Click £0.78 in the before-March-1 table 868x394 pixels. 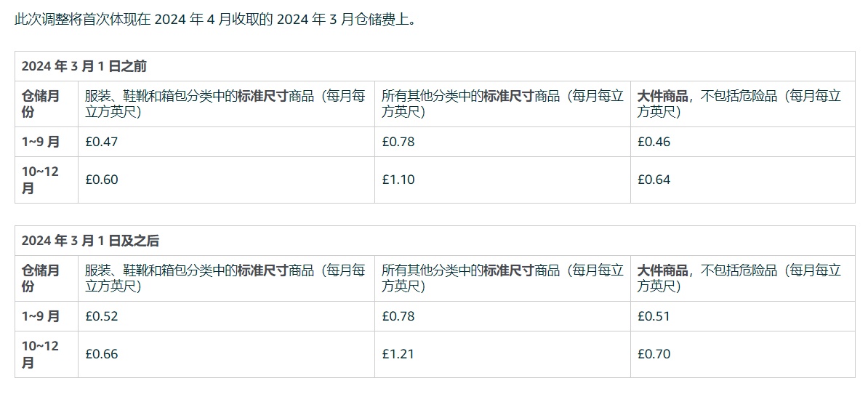coord(398,142)
